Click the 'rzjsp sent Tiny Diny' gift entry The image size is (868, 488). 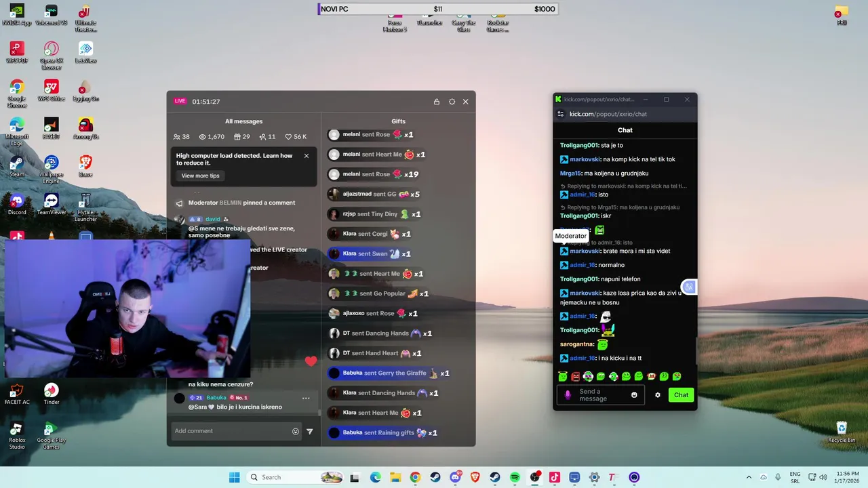[375, 214]
